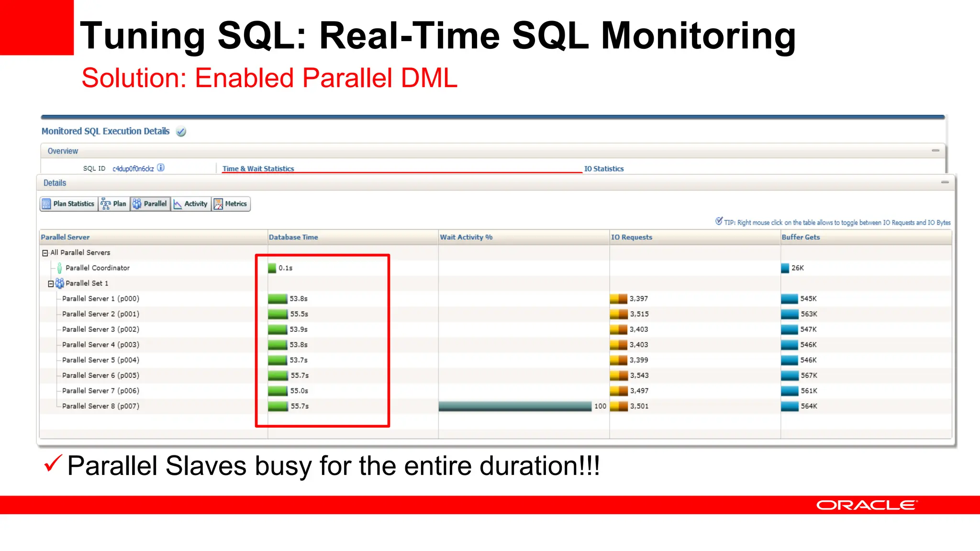The image size is (980, 551).
Task: Click the Buffer Gets column header
Action: (800, 237)
